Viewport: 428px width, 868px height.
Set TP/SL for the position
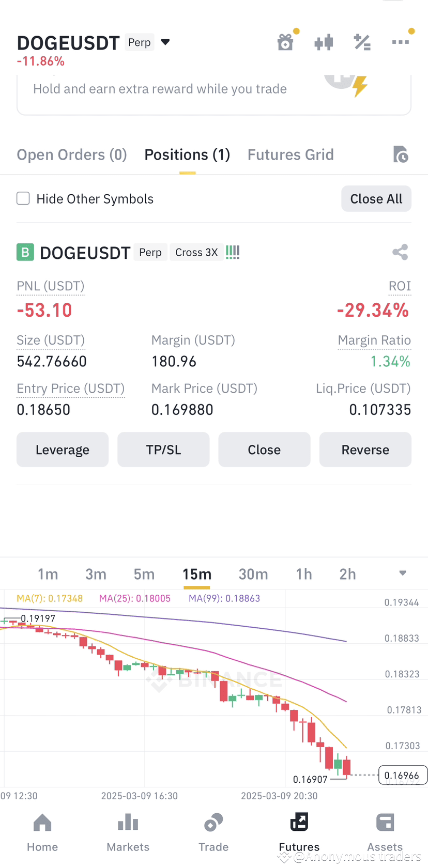[x=163, y=450]
